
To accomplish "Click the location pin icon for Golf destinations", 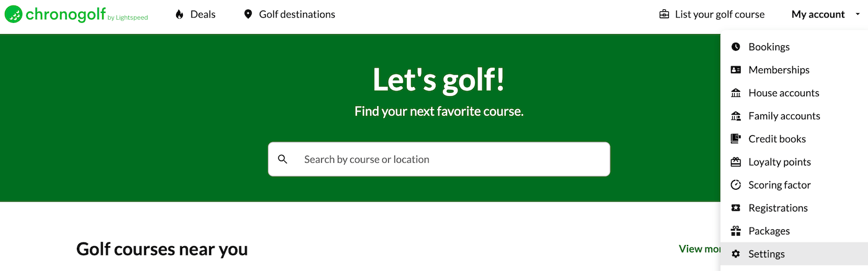I will pyautogui.click(x=248, y=14).
